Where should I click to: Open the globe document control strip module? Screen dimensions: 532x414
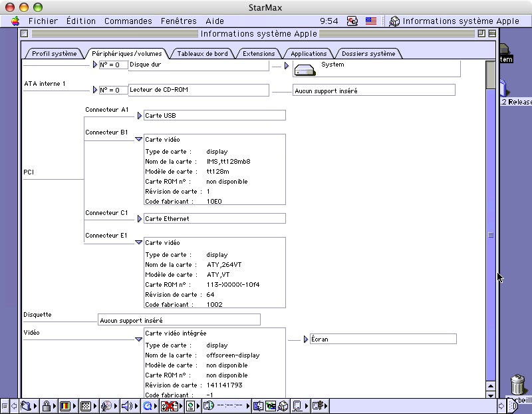(x=193, y=406)
